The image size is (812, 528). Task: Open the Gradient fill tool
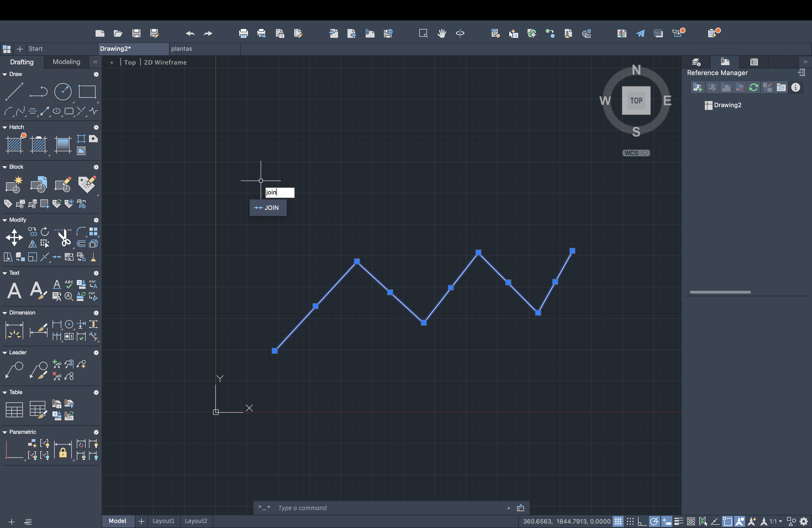click(63, 145)
